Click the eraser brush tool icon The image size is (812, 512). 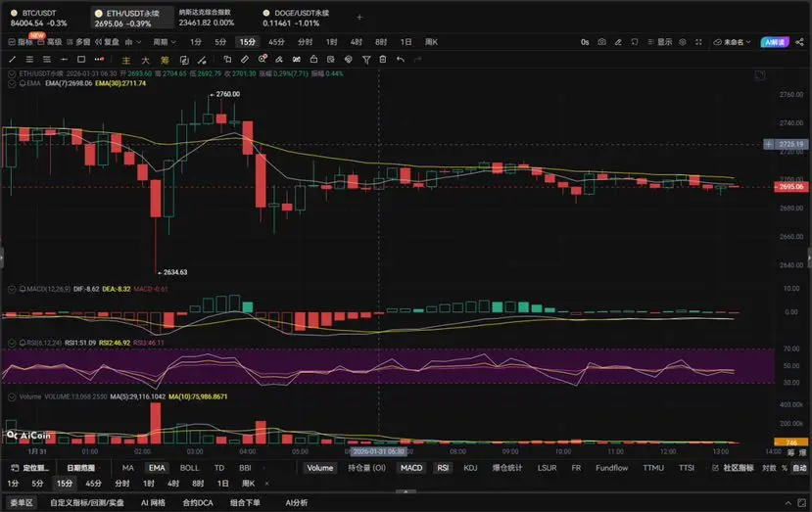coord(279,60)
